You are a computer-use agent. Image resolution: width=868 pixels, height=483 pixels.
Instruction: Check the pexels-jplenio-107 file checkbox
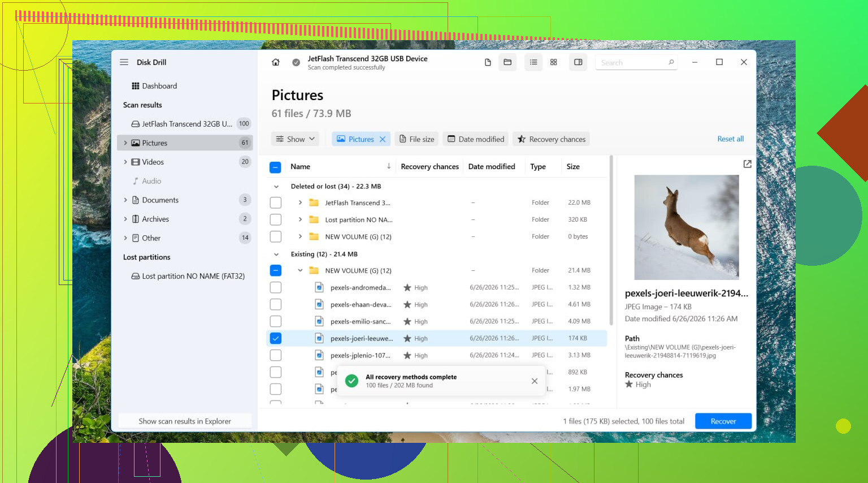(x=275, y=355)
